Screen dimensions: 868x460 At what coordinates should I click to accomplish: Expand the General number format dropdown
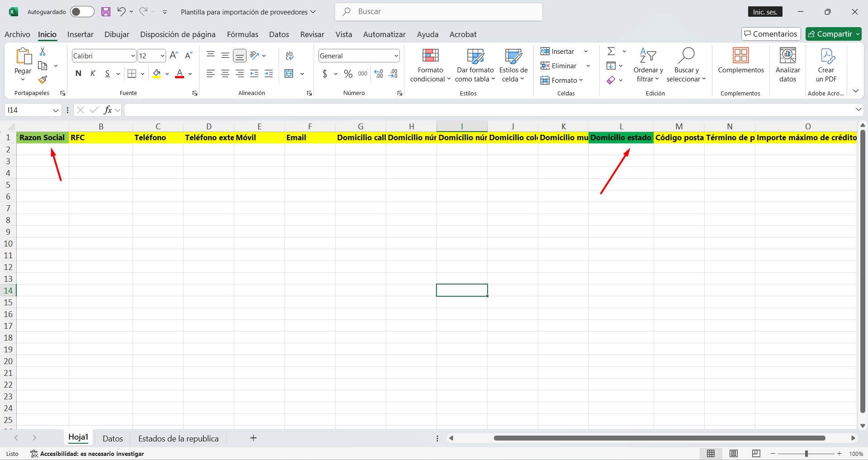tap(396, 56)
